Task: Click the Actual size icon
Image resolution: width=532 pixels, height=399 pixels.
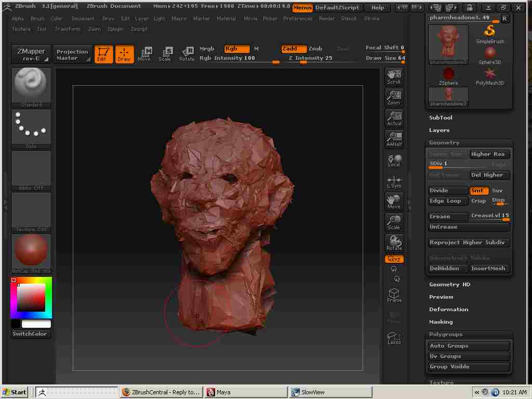Action: (x=394, y=118)
